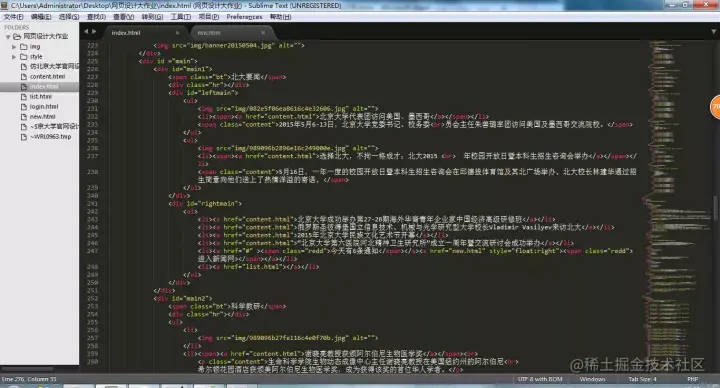Open the 转到(G) menu
The height and width of the screenshot is (388, 720).
152,17
